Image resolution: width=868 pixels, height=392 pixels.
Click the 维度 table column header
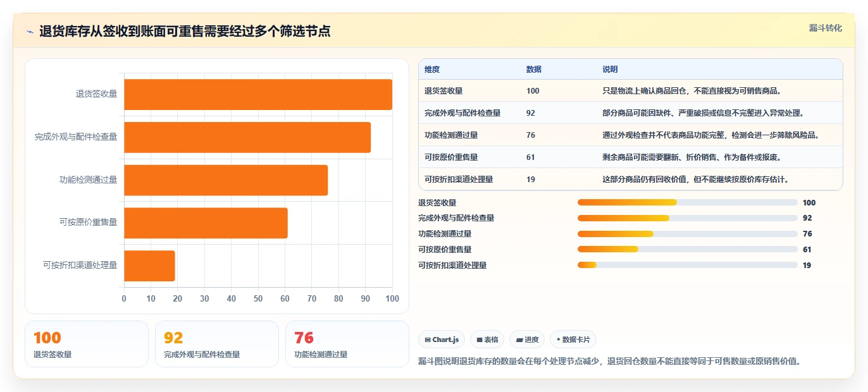point(432,70)
